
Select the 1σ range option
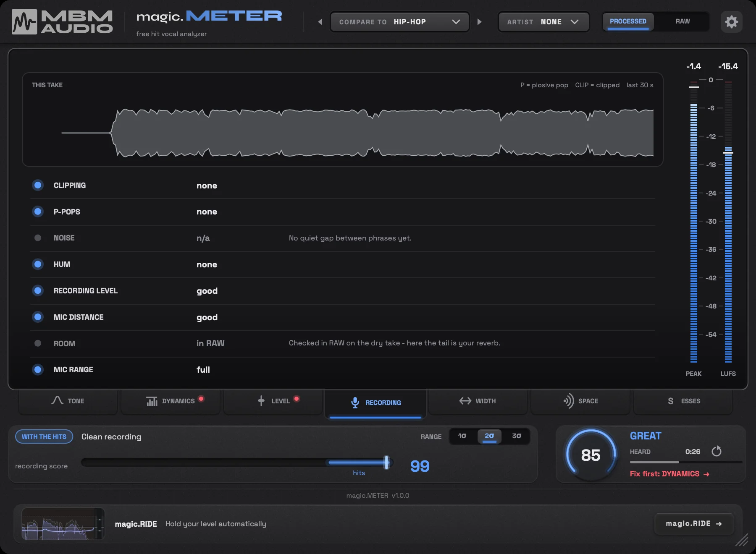pos(462,436)
